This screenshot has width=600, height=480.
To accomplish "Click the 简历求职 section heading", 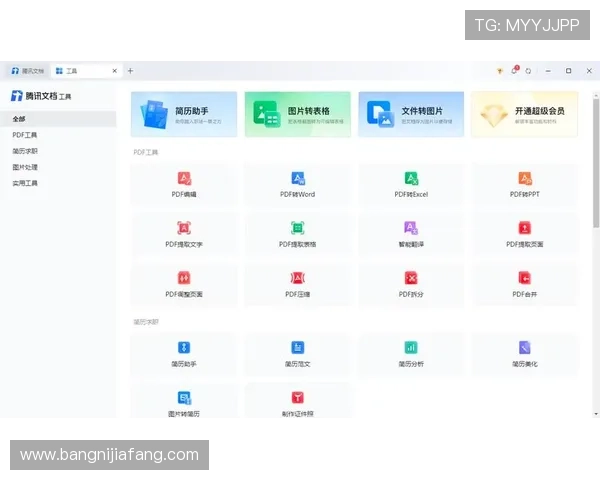I will coord(146,322).
